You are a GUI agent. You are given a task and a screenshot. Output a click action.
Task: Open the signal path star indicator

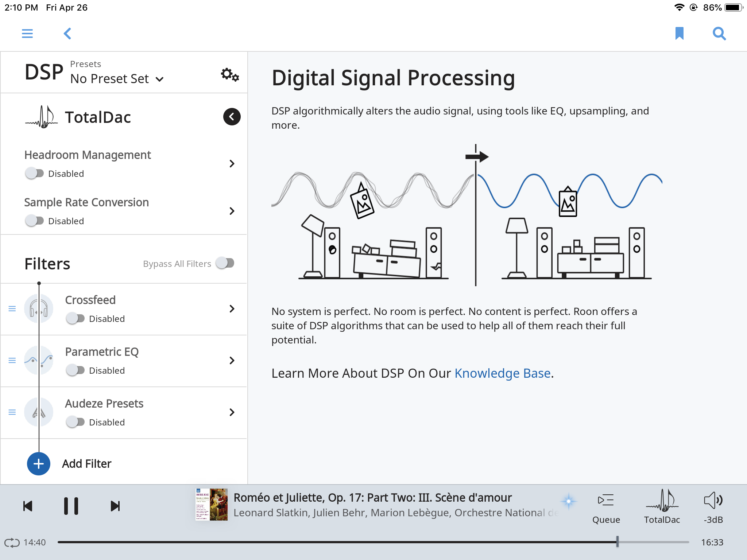(568, 501)
